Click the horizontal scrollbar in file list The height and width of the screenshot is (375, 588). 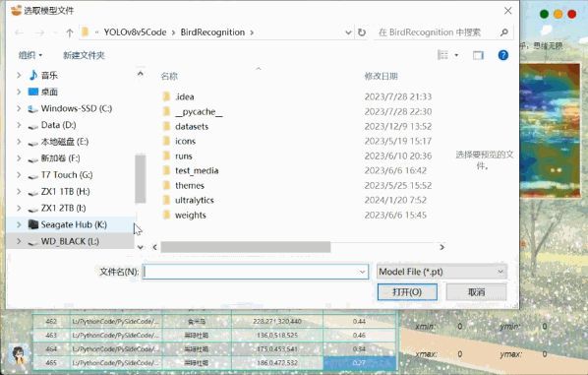246,247
